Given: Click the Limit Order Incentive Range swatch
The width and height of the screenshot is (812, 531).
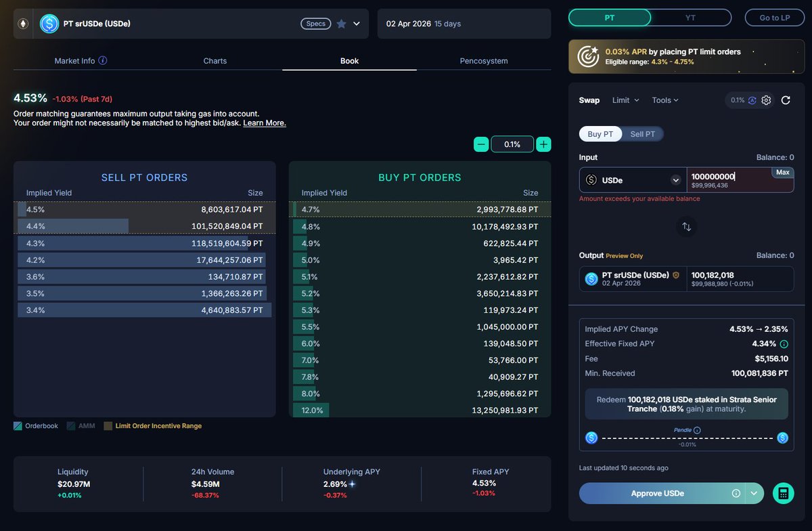Looking at the screenshot, I should click(108, 426).
